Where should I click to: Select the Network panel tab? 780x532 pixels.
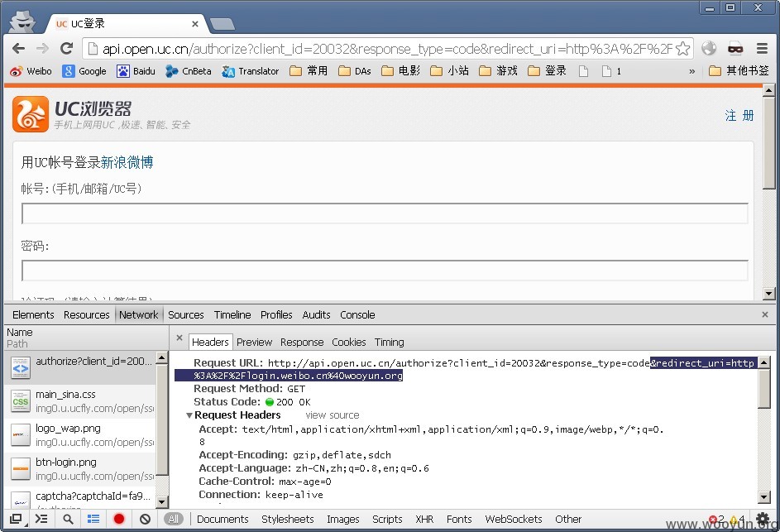138,314
